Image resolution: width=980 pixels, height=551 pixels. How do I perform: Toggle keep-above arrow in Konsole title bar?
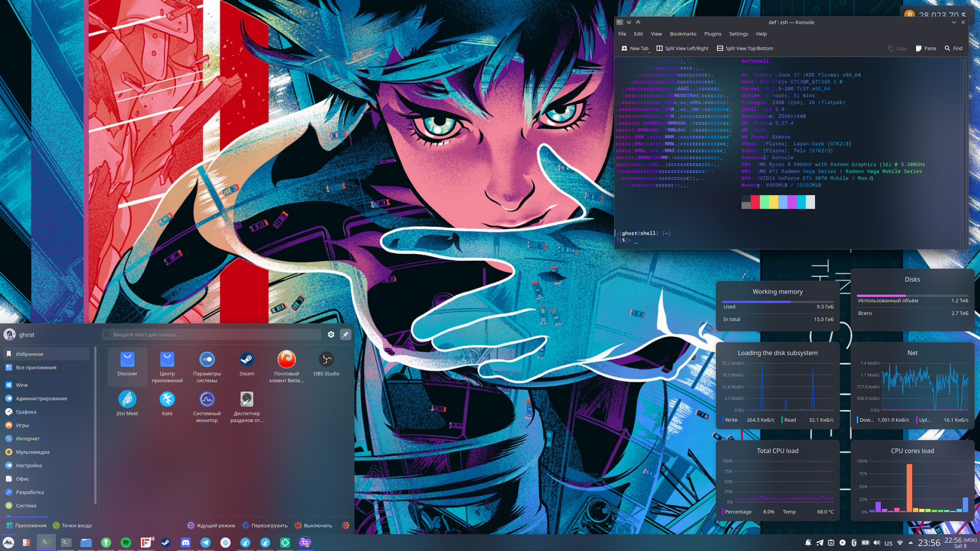638,22
